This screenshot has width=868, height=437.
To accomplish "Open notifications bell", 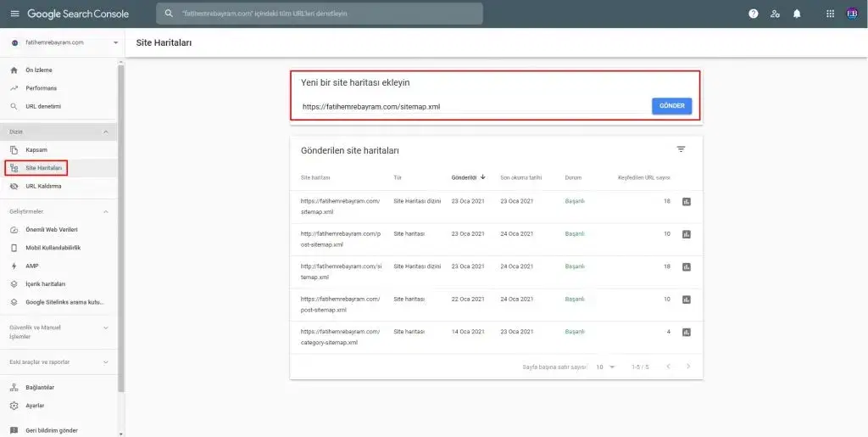I will [x=797, y=14].
